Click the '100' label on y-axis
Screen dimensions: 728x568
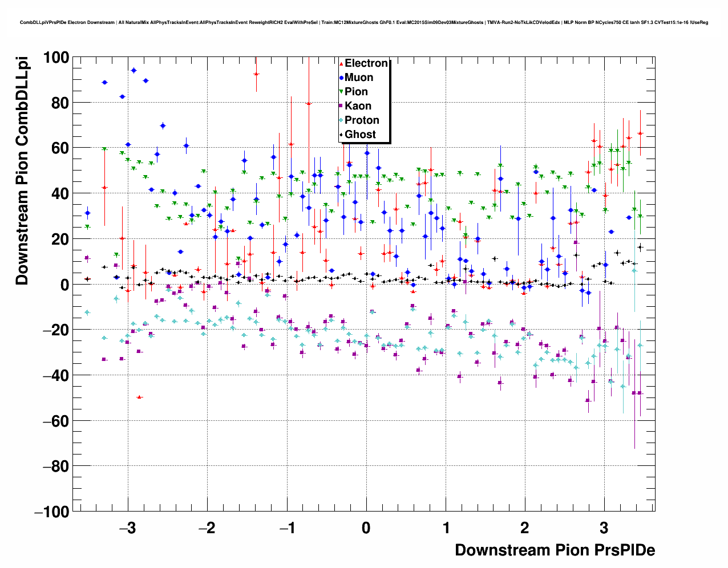tap(56, 58)
